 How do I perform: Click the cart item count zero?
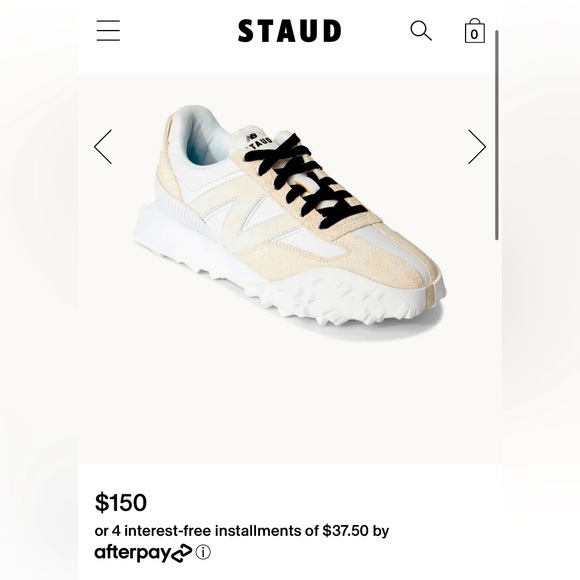475,34
